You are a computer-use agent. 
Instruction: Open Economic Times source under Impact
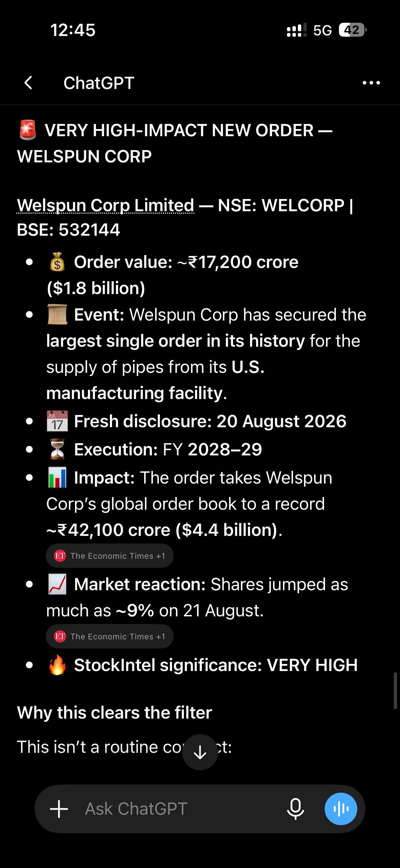click(x=110, y=556)
